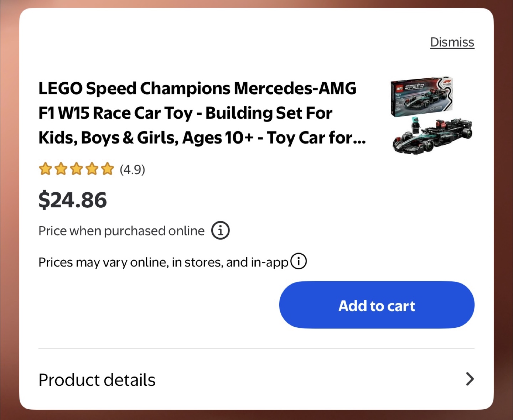The height and width of the screenshot is (420, 513).
Task: Click the second rating star
Action: [x=61, y=169]
